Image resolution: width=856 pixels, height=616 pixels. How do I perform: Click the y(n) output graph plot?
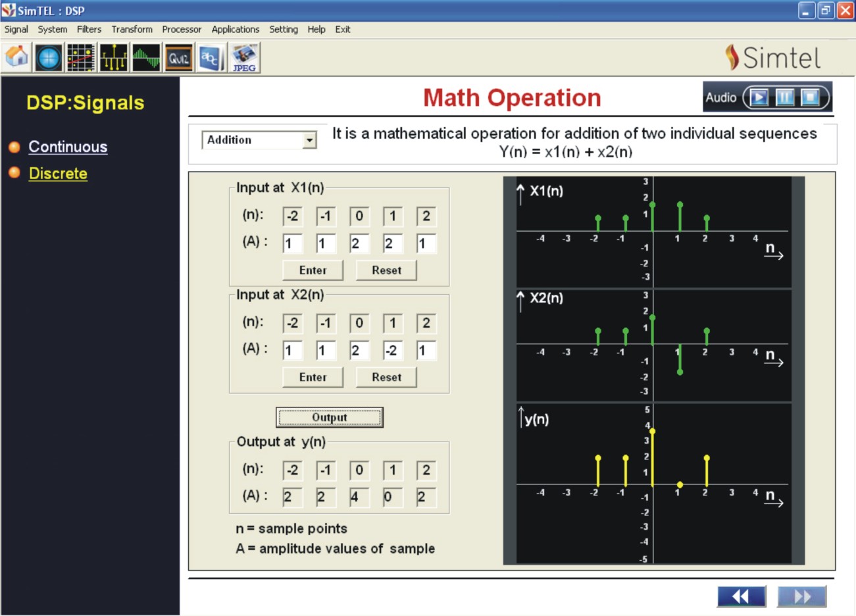(x=654, y=484)
